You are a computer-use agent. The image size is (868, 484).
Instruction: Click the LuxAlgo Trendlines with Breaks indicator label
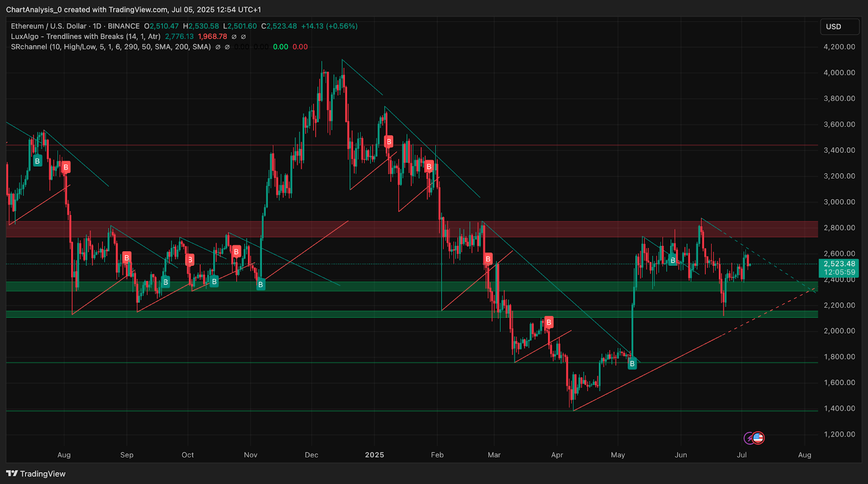[86, 36]
